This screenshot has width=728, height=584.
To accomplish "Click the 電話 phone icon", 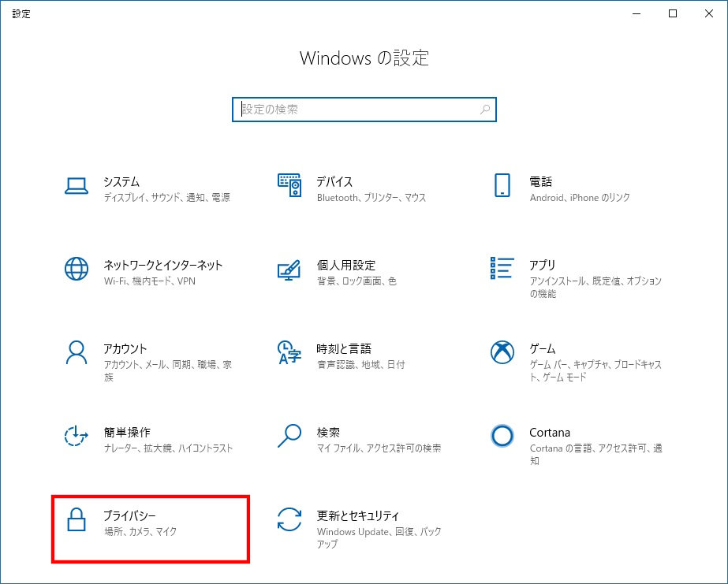I will pos(502,185).
